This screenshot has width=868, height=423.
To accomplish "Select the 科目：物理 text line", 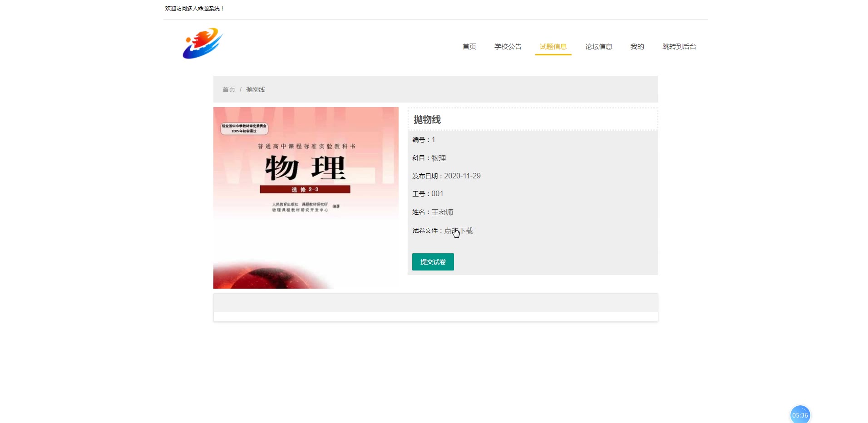I will 429,158.
